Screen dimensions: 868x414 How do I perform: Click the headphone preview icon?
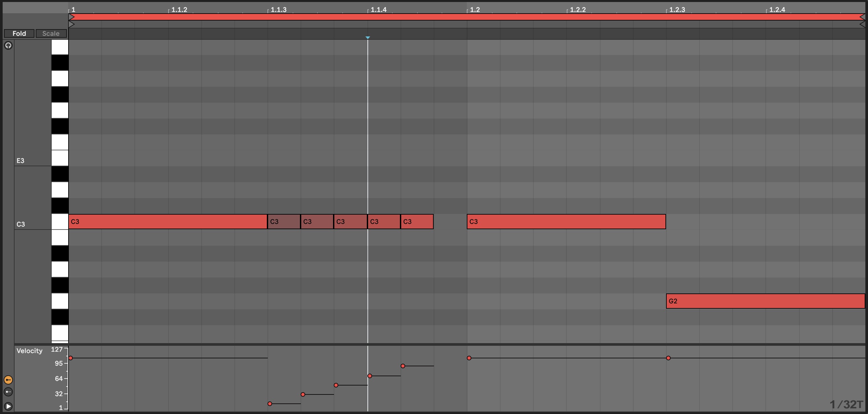(x=8, y=45)
